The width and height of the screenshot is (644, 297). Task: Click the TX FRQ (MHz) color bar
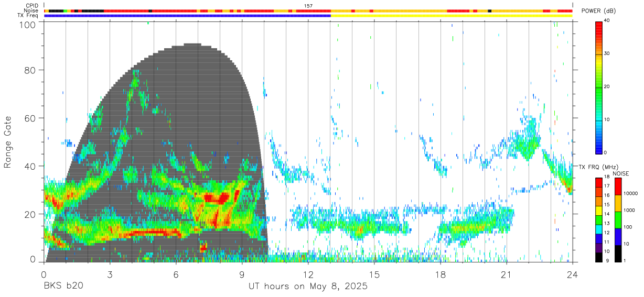[x=599, y=220]
